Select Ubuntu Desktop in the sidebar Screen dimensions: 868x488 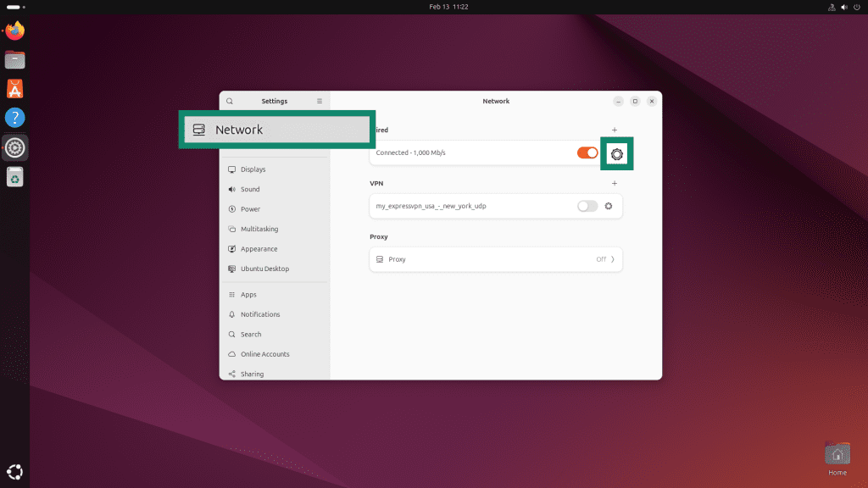(275, 269)
